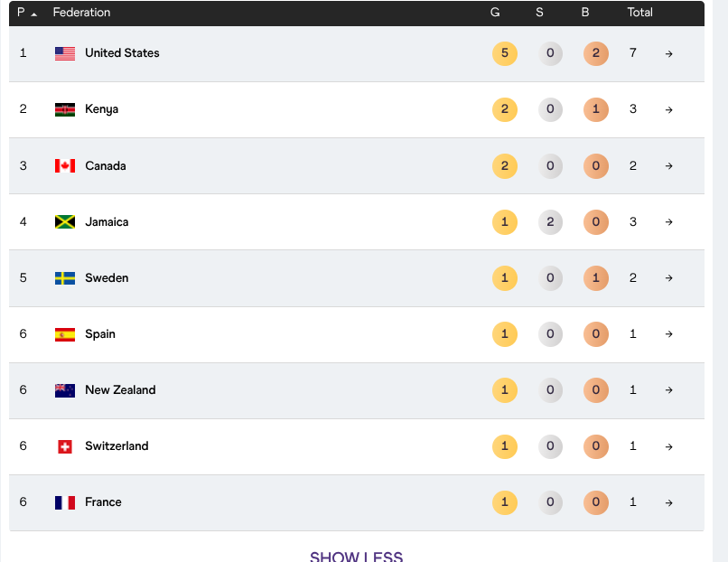Click the Sweden flag icon
Screen dimensions: 728x562
(65, 278)
